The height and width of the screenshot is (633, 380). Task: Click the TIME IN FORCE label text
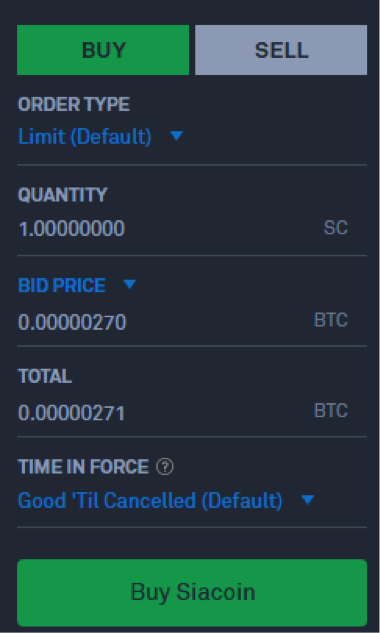click(x=83, y=467)
